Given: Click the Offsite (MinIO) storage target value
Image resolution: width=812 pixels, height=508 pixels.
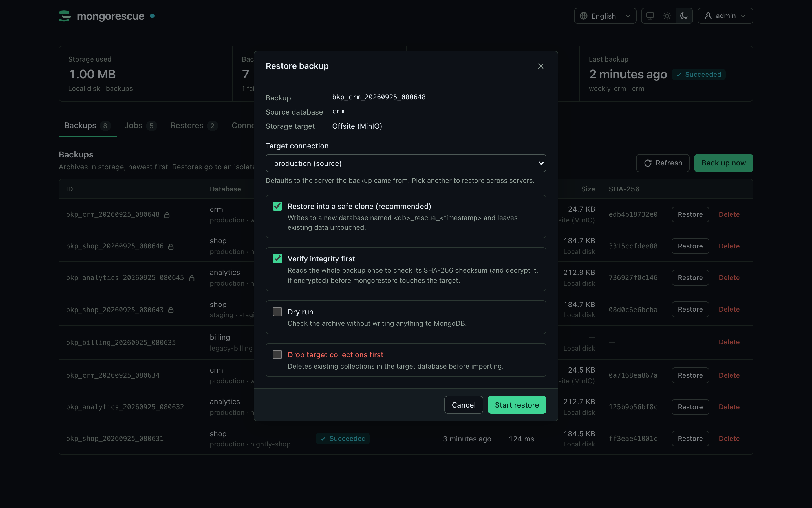Looking at the screenshot, I should 357,126.
